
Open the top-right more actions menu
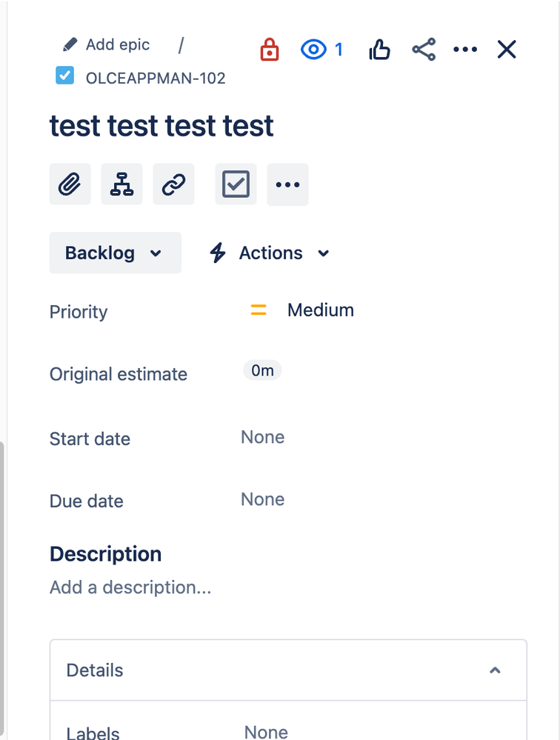pos(465,50)
